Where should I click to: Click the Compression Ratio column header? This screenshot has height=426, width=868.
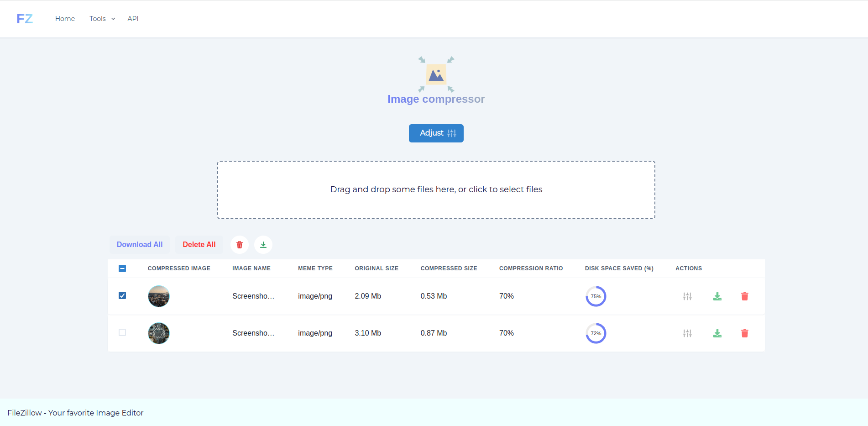[531, 268]
